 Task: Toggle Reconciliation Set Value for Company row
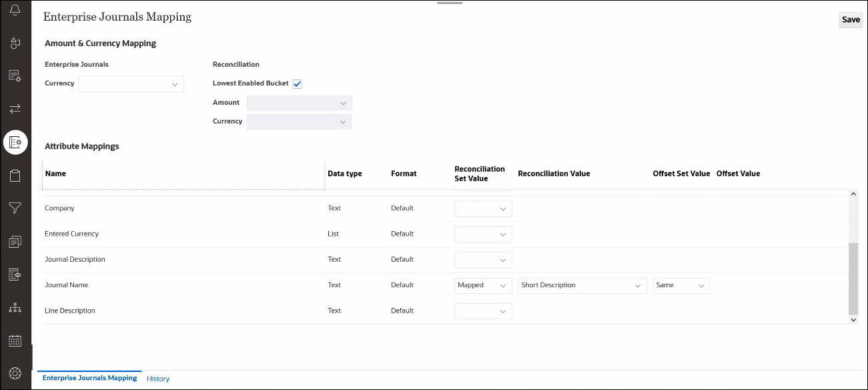[x=482, y=208]
